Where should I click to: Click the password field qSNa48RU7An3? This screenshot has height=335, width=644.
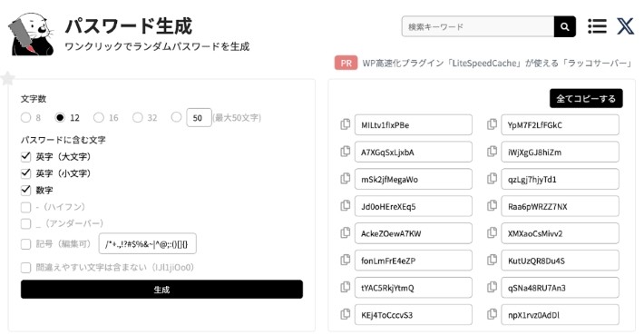coord(560,288)
